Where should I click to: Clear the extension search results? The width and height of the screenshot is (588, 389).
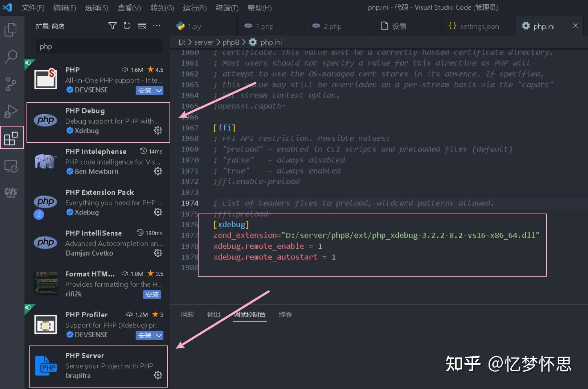142,26
